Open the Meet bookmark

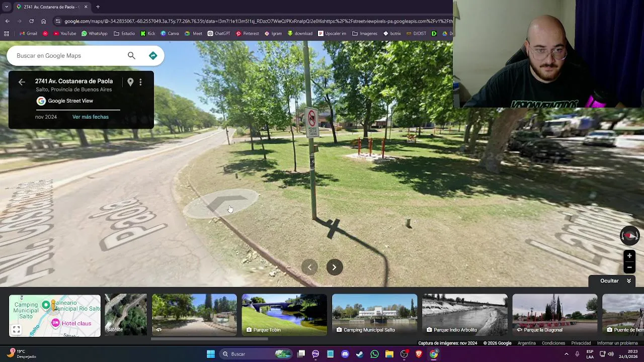point(193,34)
